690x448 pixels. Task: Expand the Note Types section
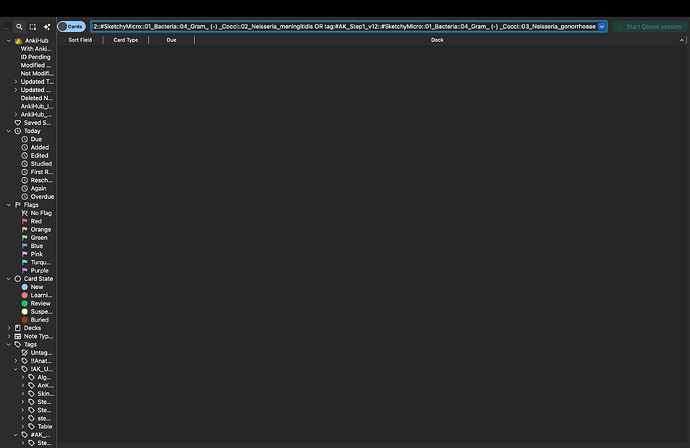click(x=8, y=336)
